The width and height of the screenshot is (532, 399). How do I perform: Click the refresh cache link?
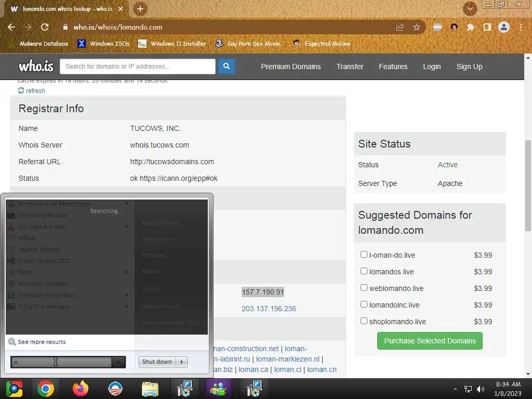[32, 90]
